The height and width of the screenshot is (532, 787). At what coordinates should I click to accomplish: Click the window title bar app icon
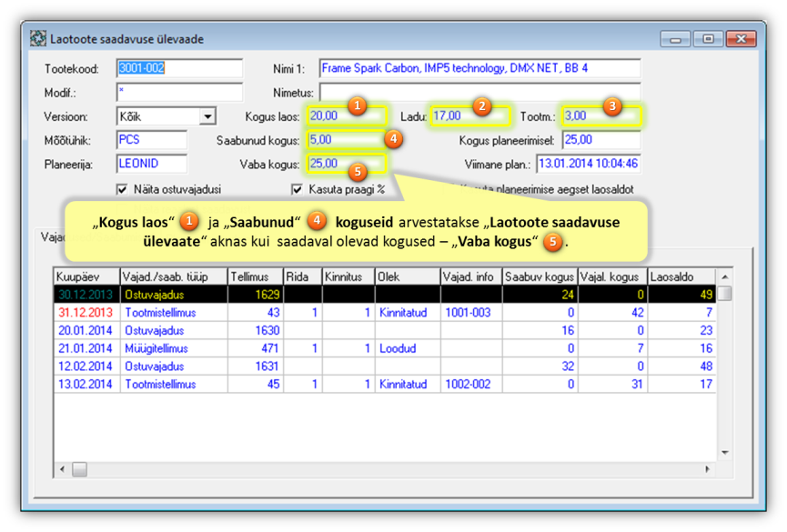click(x=37, y=38)
